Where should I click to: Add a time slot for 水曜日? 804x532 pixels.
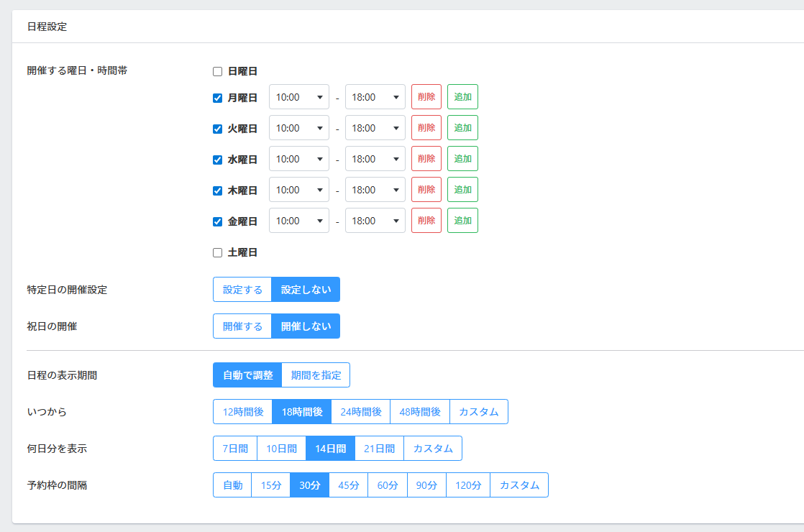point(462,159)
